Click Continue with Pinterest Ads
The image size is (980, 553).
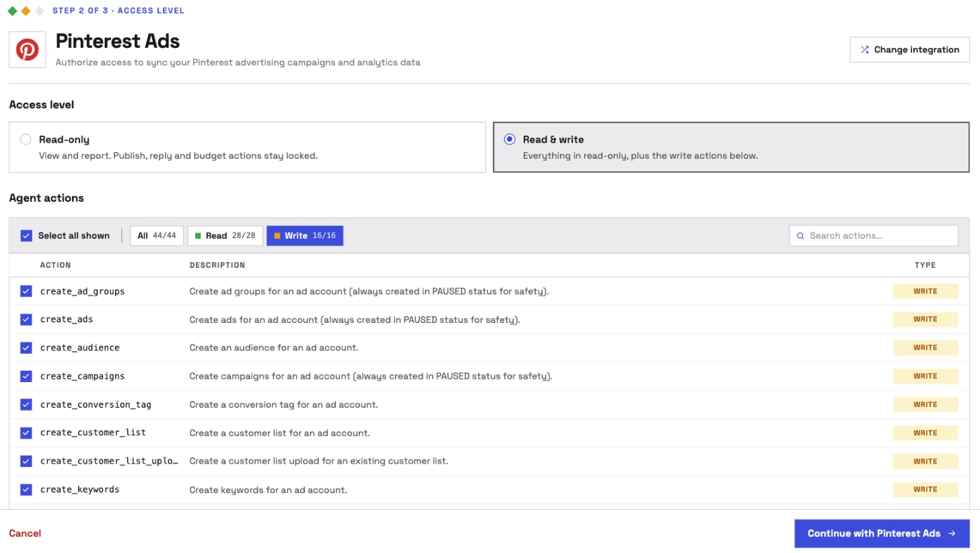pos(882,533)
